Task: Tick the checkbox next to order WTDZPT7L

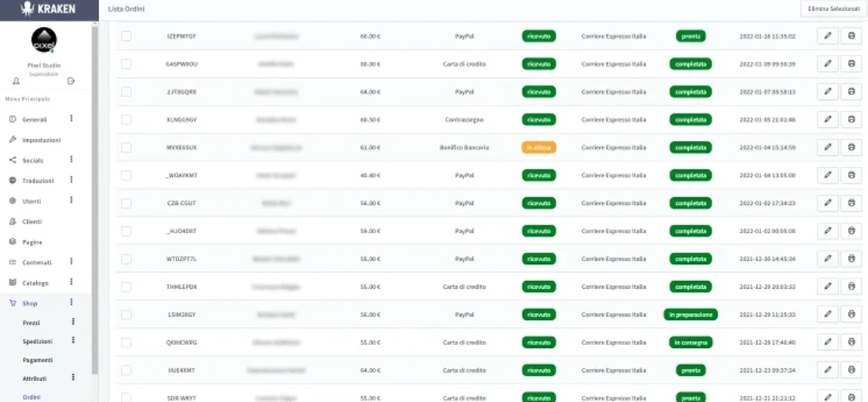Action: click(126, 258)
